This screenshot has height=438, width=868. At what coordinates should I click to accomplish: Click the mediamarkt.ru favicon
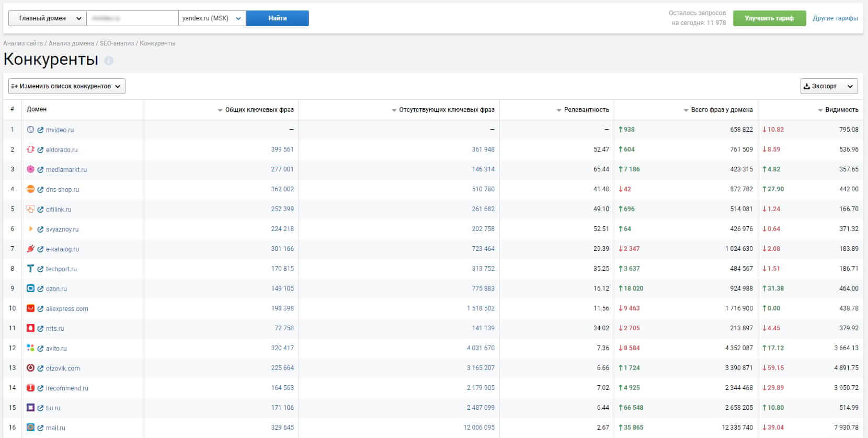coord(30,169)
